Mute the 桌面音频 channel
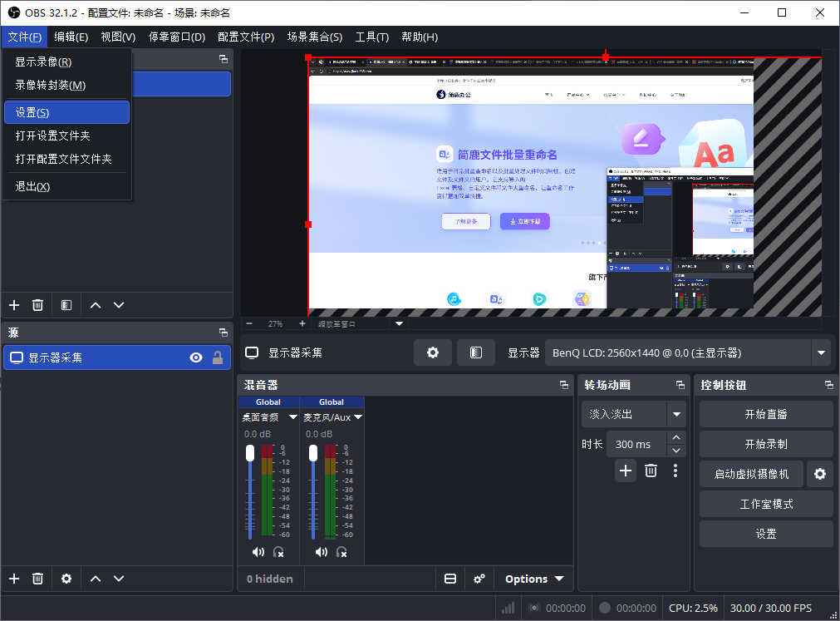The height and width of the screenshot is (621, 840). 258,552
